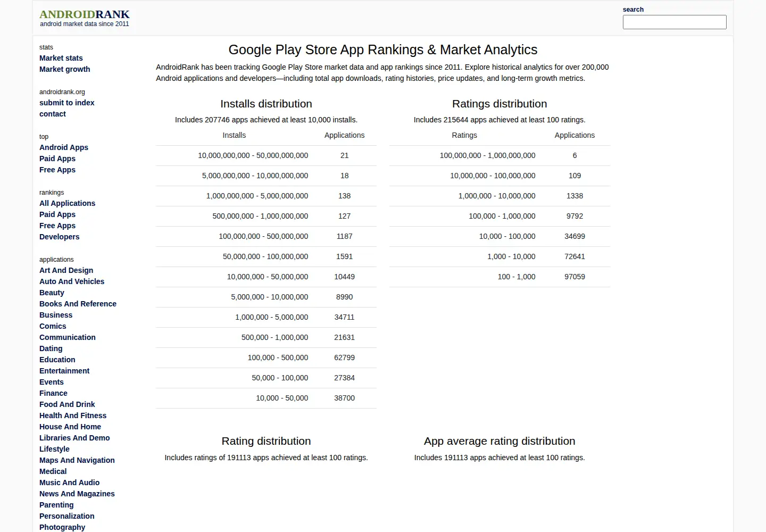Go to the Developers rankings
This screenshot has height=532, width=766.
pos(60,237)
